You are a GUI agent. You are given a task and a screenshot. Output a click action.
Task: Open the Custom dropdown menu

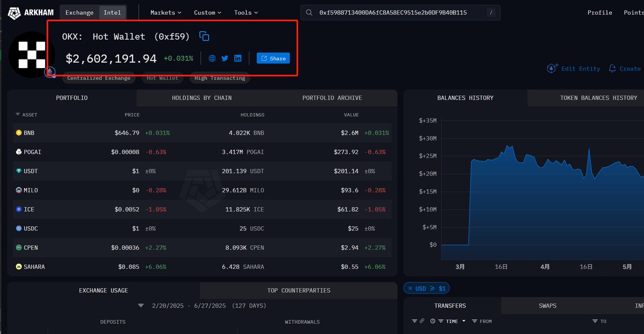pyautogui.click(x=208, y=12)
